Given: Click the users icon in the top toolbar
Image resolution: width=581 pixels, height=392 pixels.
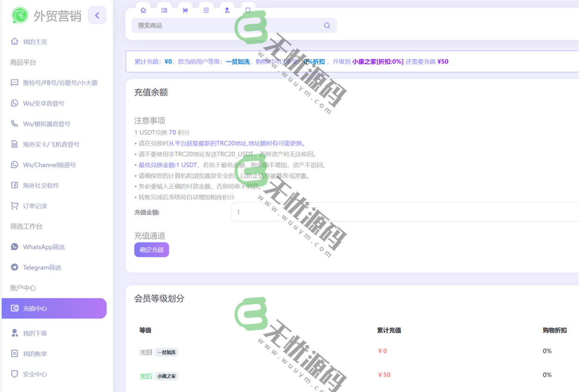Looking at the screenshot, I should click(227, 10).
